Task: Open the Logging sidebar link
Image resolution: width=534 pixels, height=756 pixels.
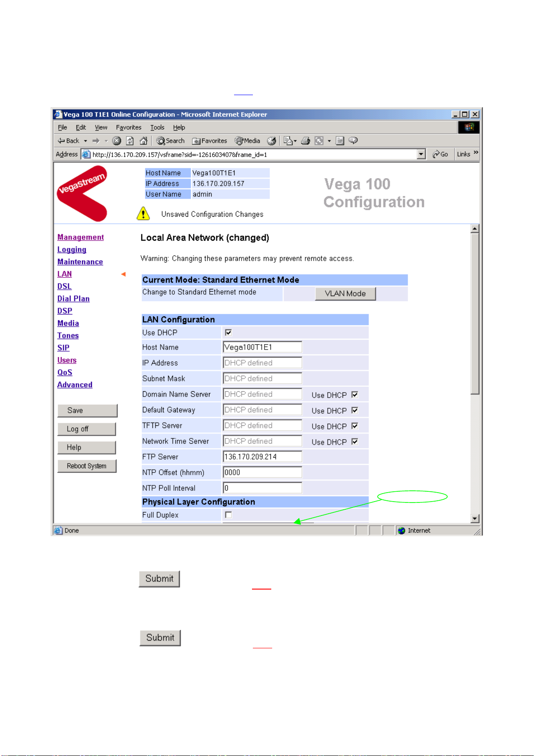Action: tap(72, 249)
